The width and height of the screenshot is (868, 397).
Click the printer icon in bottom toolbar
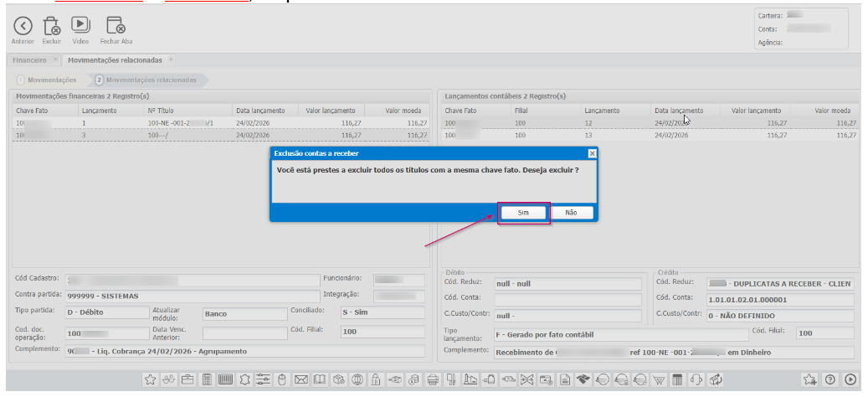click(433, 379)
